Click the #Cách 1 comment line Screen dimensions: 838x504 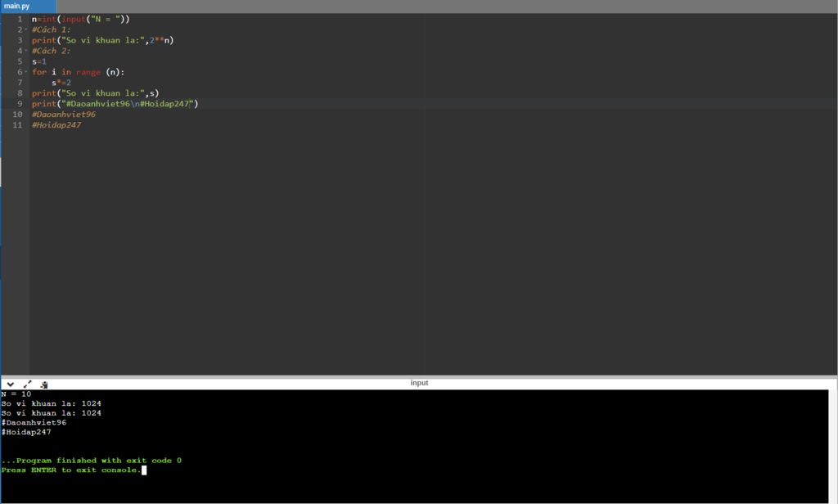tap(51, 29)
